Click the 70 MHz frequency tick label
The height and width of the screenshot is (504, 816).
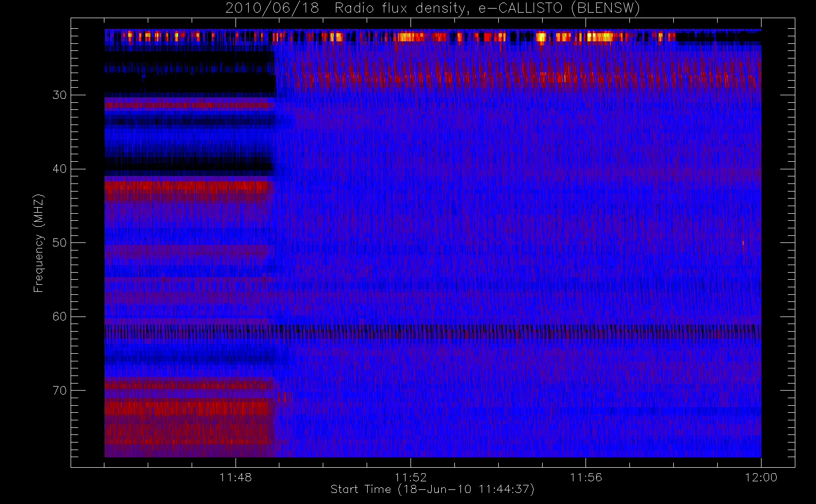(x=60, y=390)
